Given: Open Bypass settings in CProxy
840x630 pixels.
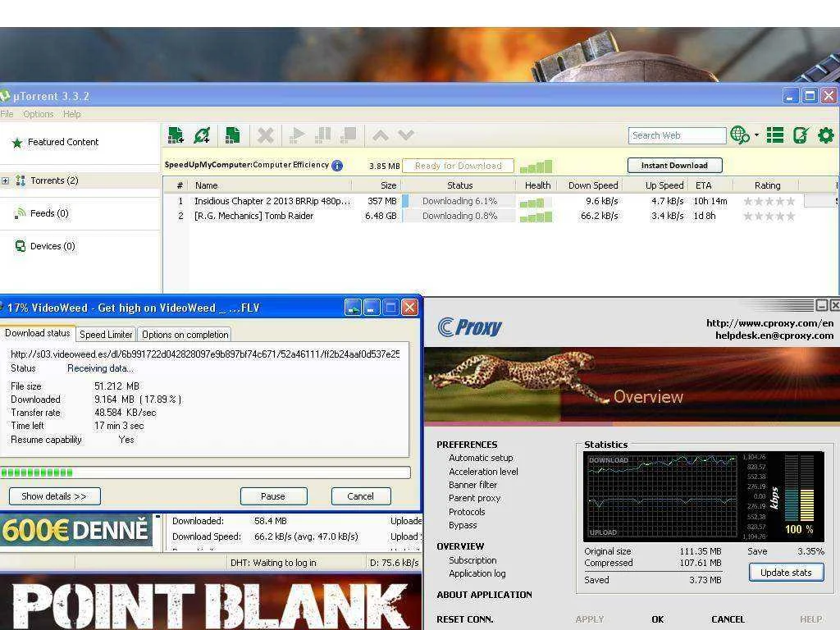Looking at the screenshot, I should coord(463,526).
